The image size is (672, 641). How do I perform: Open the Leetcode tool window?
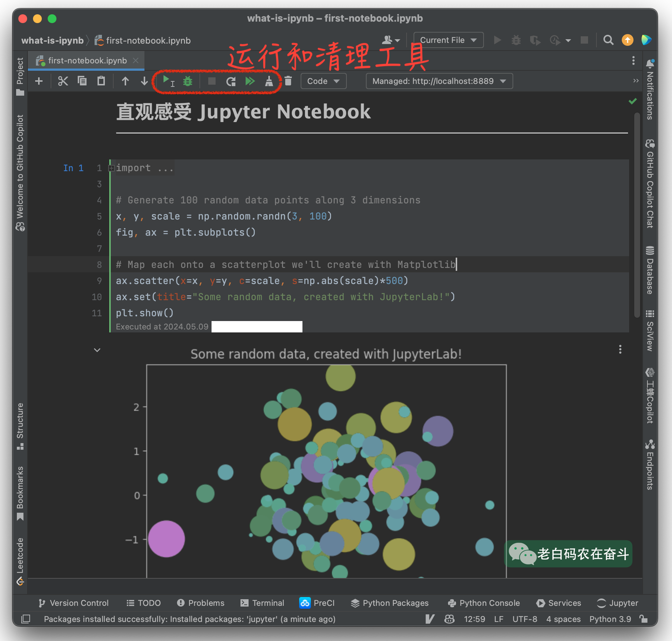coord(20,561)
